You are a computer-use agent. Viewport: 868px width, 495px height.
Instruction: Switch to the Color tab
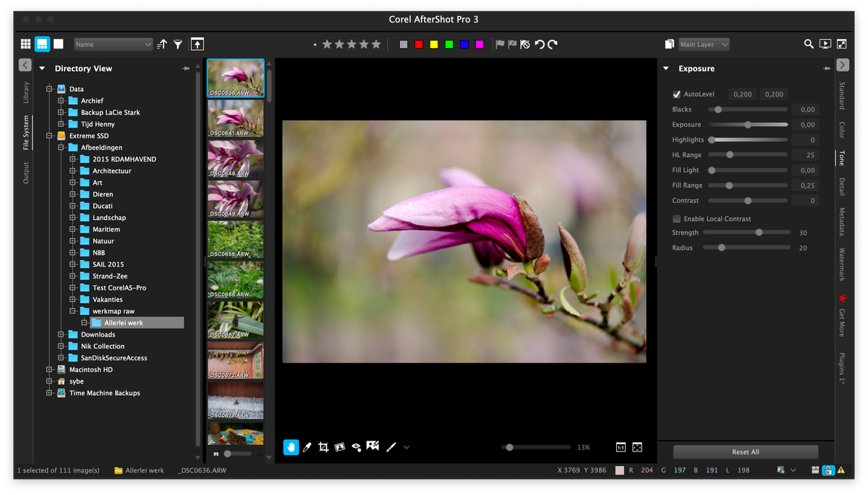pos(842,130)
